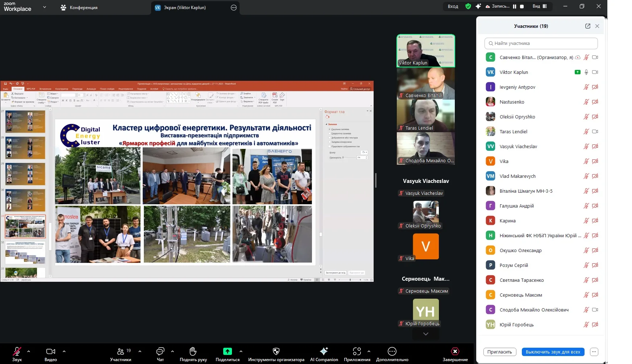Stop the recording in the top bar
The width and height of the screenshot is (632, 364).
522,7
